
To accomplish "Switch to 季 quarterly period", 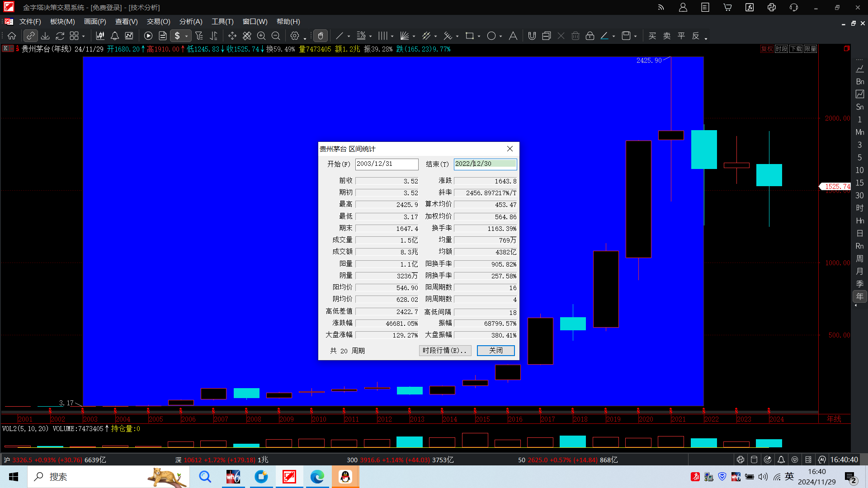I will [x=859, y=284].
